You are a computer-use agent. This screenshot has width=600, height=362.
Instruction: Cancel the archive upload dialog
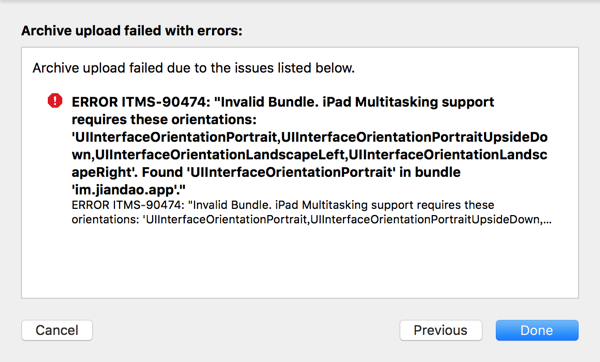click(57, 330)
